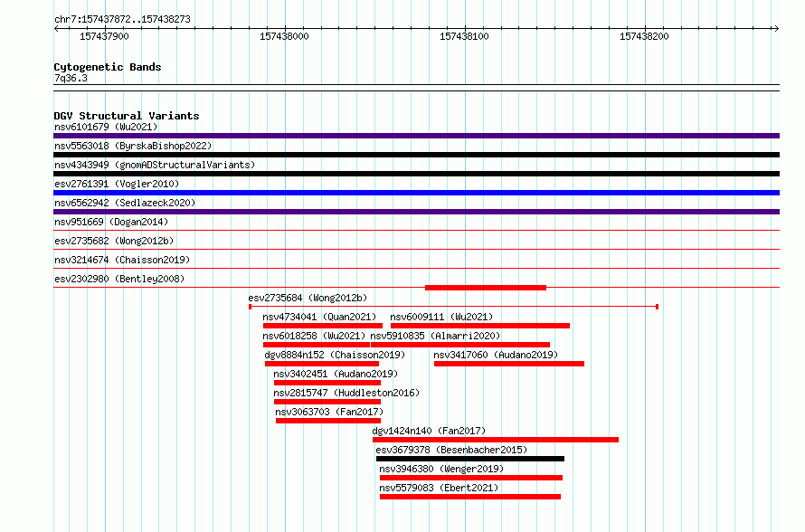This screenshot has width=805, height=532.
Task: Select the 7q36.3 band label
Action: pyautogui.click(x=71, y=78)
